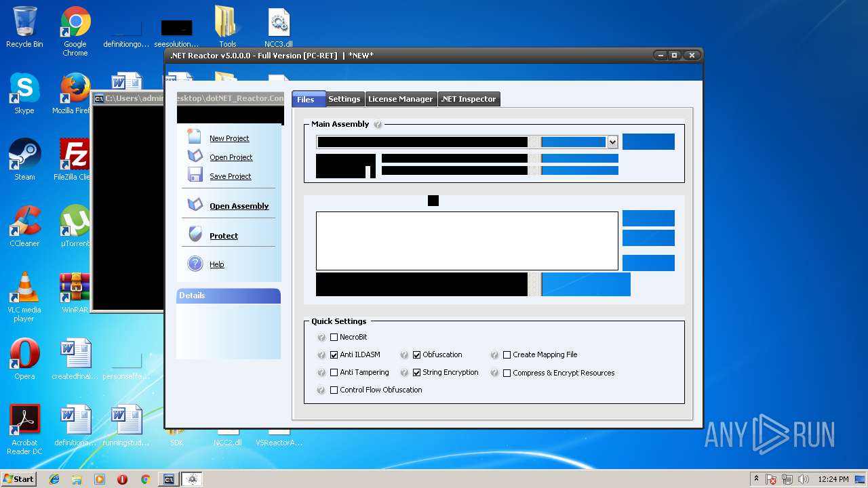Select the Google Chrome desktop shortcut
The width and height of the screenshot is (868, 488).
pos(75,32)
